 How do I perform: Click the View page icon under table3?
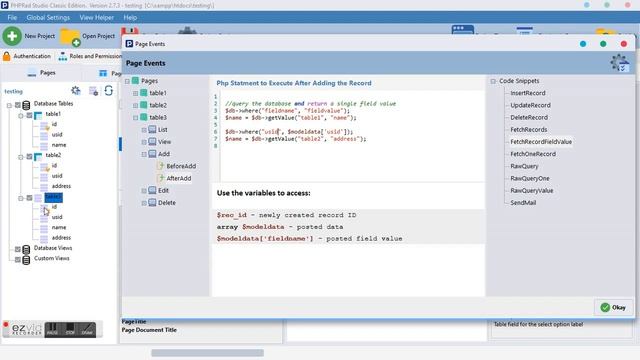point(152,142)
